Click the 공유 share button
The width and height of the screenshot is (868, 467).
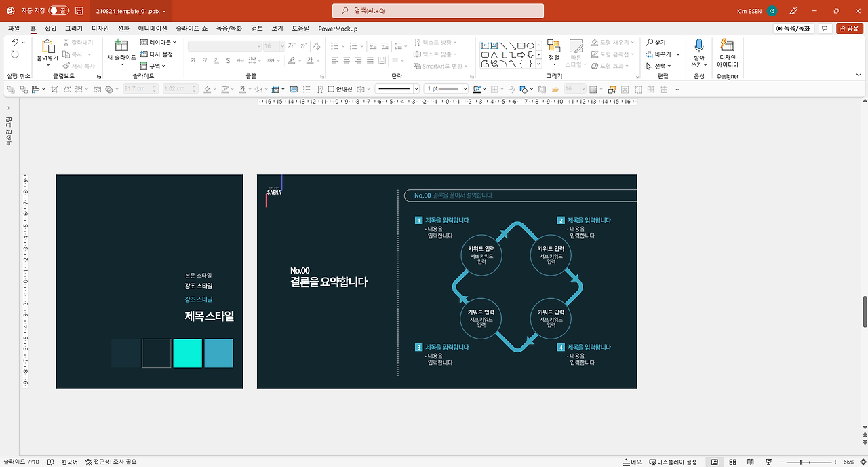850,29
